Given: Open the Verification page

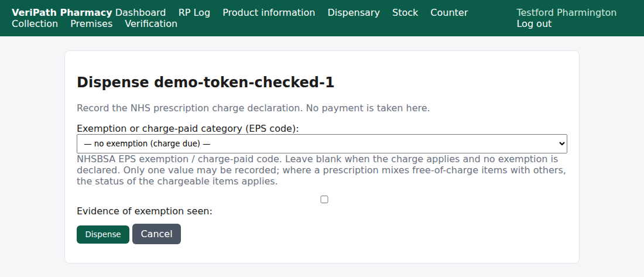Looking at the screenshot, I should pos(151,24).
